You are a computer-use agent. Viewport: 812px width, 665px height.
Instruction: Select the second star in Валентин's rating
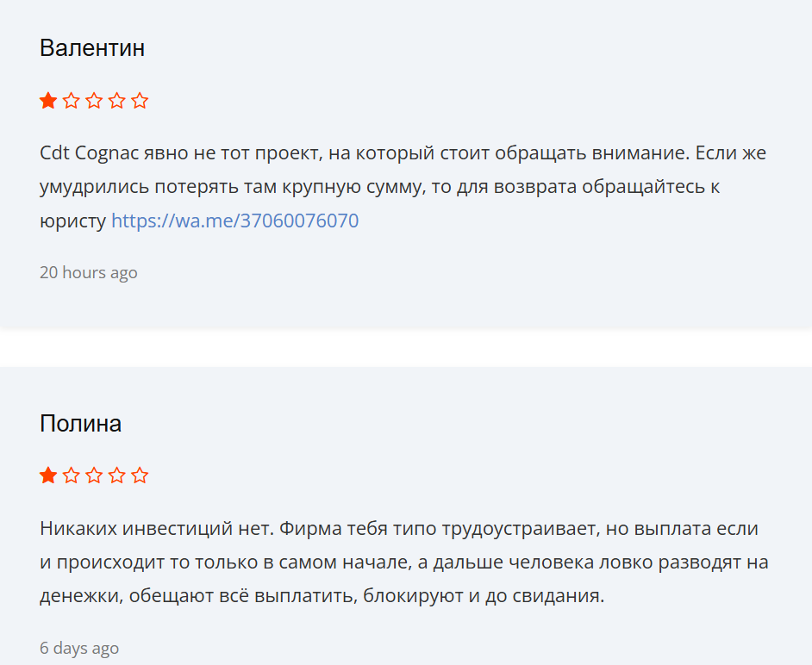click(71, 100)
